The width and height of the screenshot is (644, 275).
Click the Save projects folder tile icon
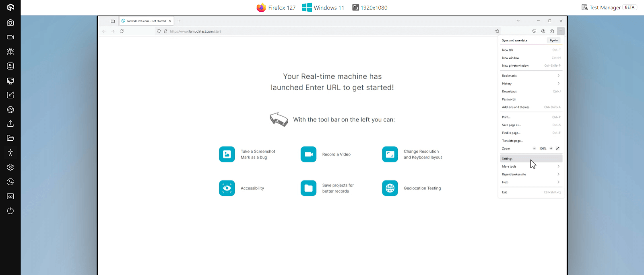[x=309, y=188]
